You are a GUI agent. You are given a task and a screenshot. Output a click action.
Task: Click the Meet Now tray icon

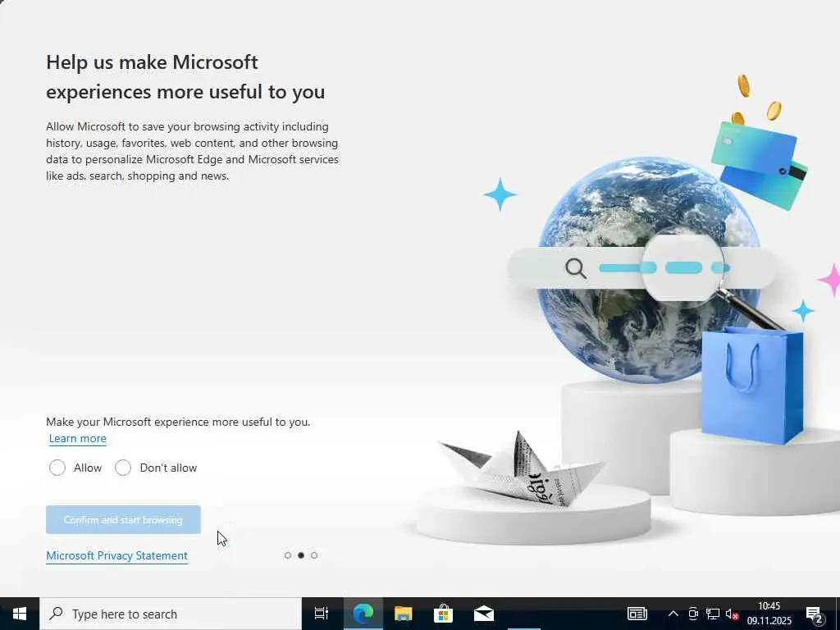(693, 614)
